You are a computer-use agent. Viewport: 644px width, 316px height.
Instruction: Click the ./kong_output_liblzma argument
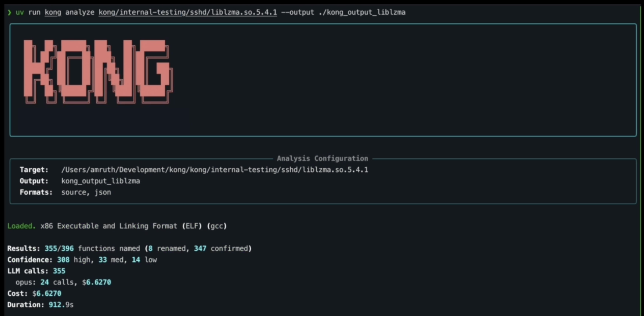pos(362,13)
